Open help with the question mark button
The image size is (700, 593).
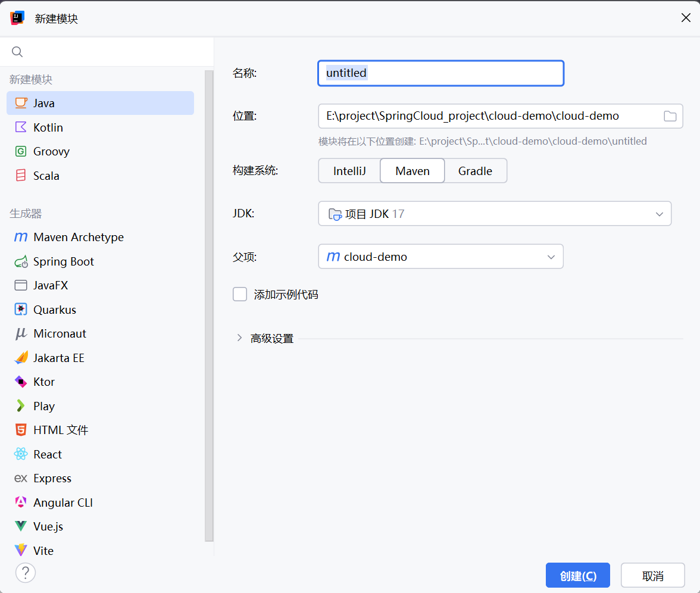[26, 573]
